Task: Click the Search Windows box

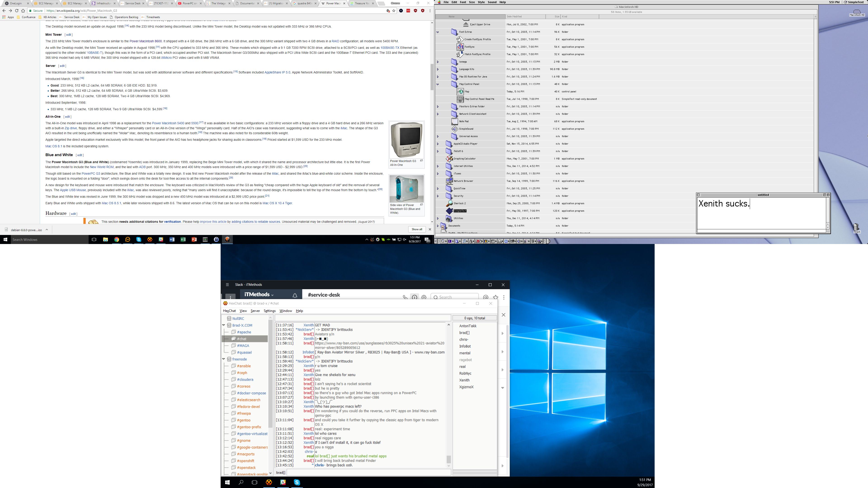Action: [50, 239]
